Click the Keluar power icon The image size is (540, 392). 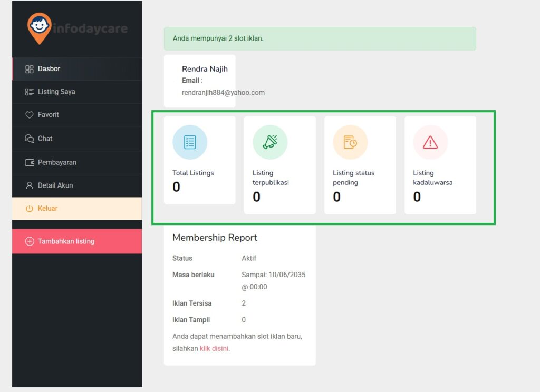(30, 209)
